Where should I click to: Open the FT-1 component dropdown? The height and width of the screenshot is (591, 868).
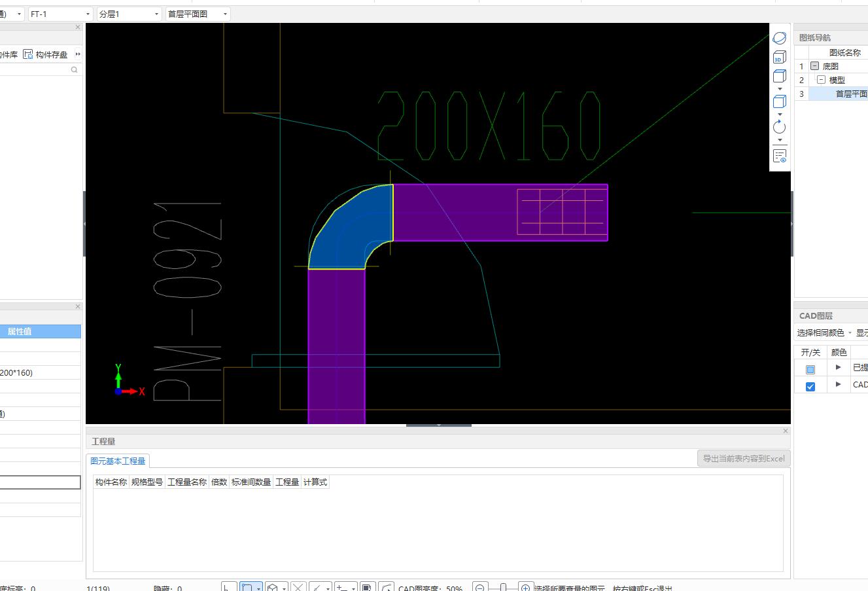point(60,14)
